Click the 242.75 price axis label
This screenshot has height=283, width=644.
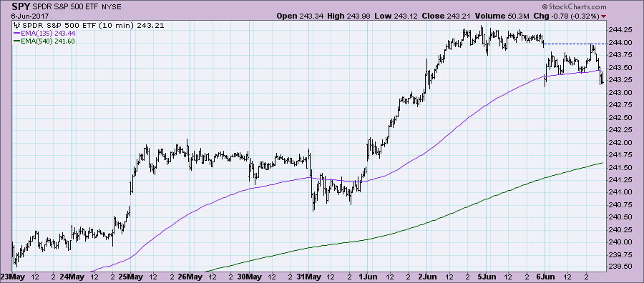620,105
